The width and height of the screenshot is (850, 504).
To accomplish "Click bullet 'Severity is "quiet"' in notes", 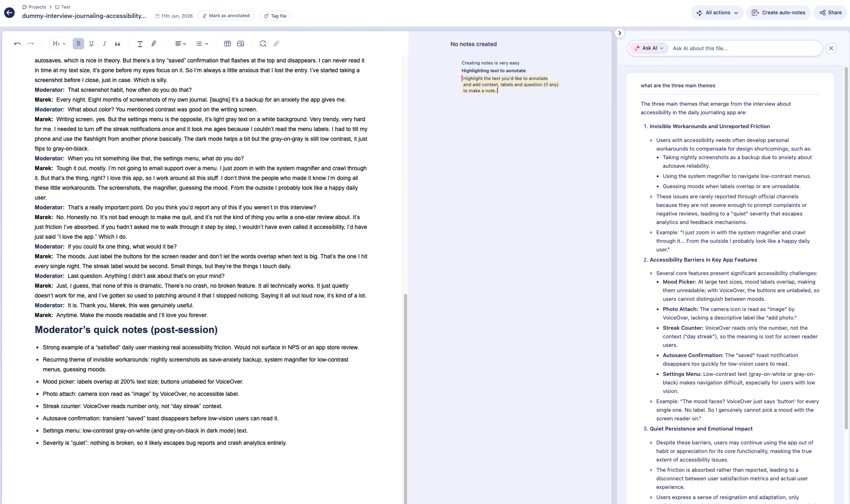I will [x=165, y=443].
